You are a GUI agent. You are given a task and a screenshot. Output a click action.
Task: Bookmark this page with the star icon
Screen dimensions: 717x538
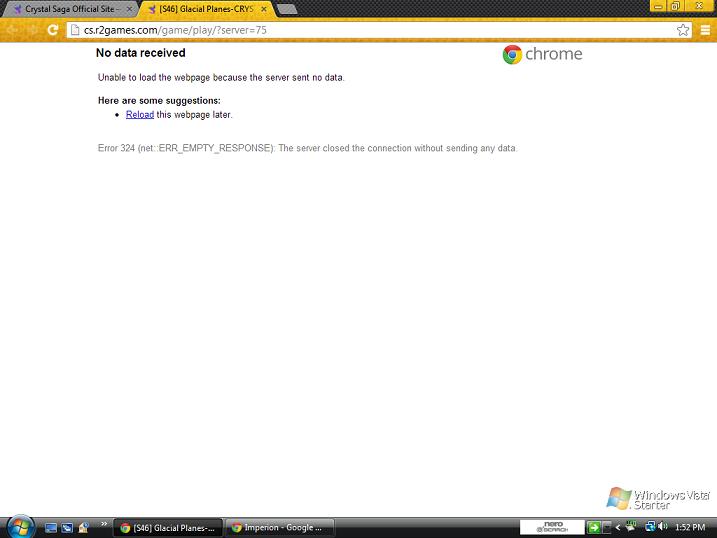point(683,30)
